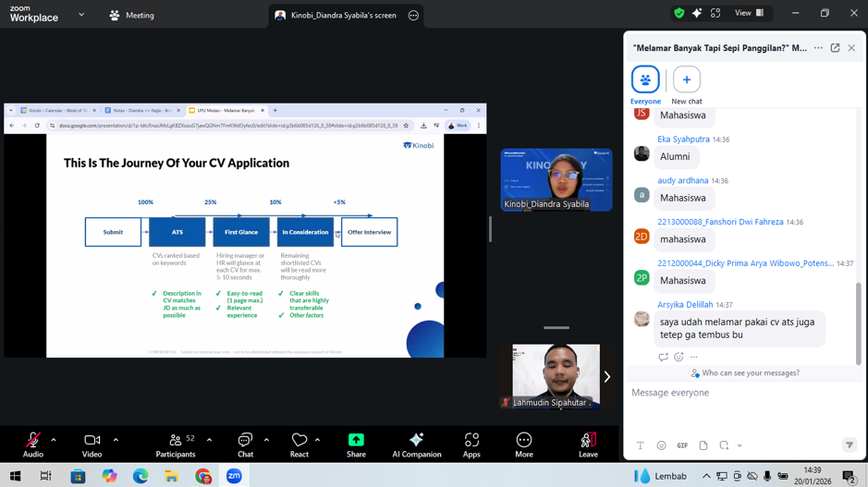Toggle camera with Video button
Image resolution: width=868 pixels, height=487 pixels.
point(92,444)
